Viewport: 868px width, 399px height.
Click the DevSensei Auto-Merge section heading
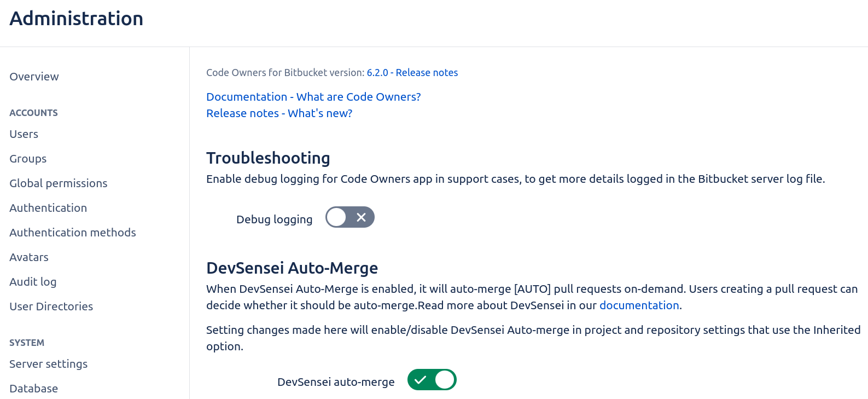point(292,268)
